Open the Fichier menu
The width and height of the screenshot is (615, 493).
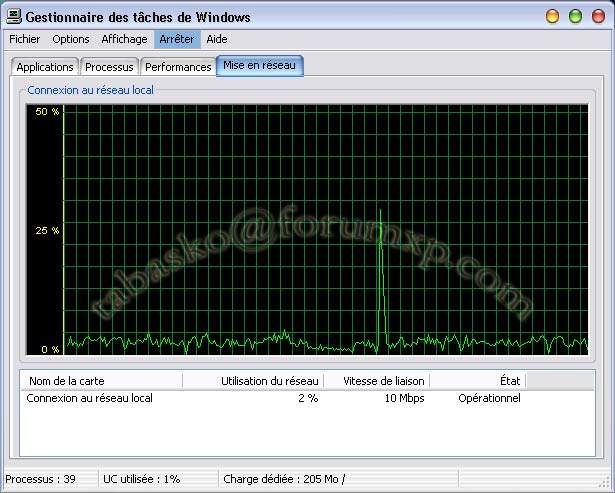point(24,39)
